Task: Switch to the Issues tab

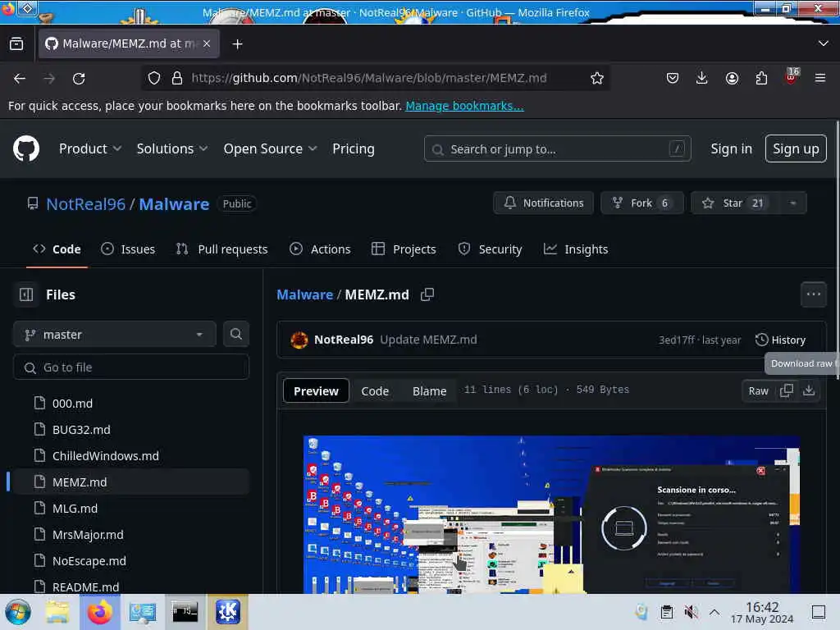Action: (x=129, y=249)
